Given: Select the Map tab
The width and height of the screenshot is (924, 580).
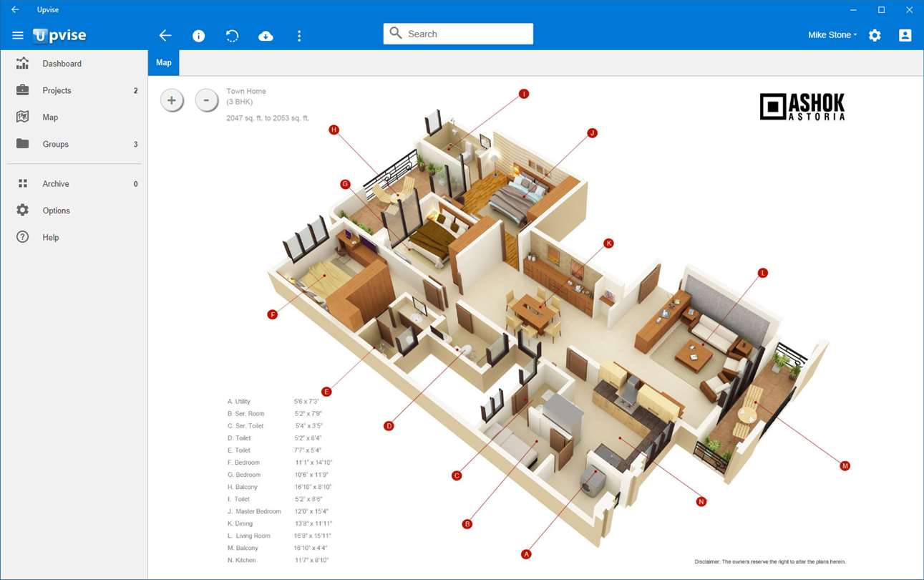Looking at the screenshot, I should [x=164, y=63].
